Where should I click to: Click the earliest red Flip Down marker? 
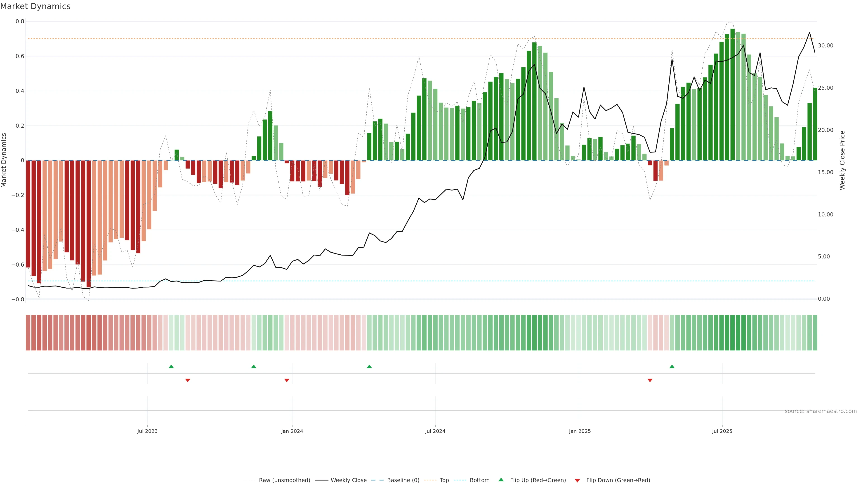pyautogui.click(x=188, y=380)
